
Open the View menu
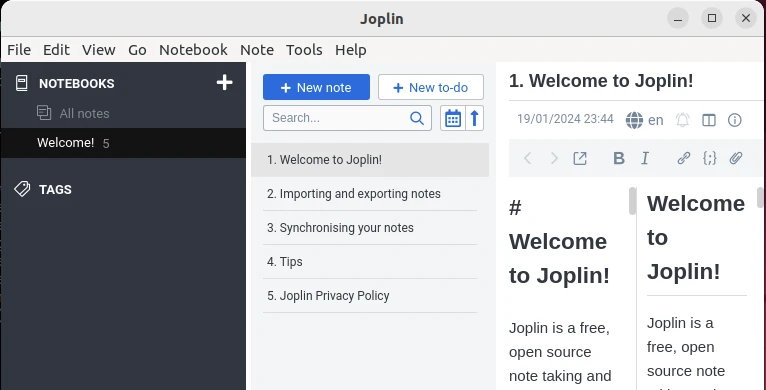pyautogui.click(x=99, y=50)
